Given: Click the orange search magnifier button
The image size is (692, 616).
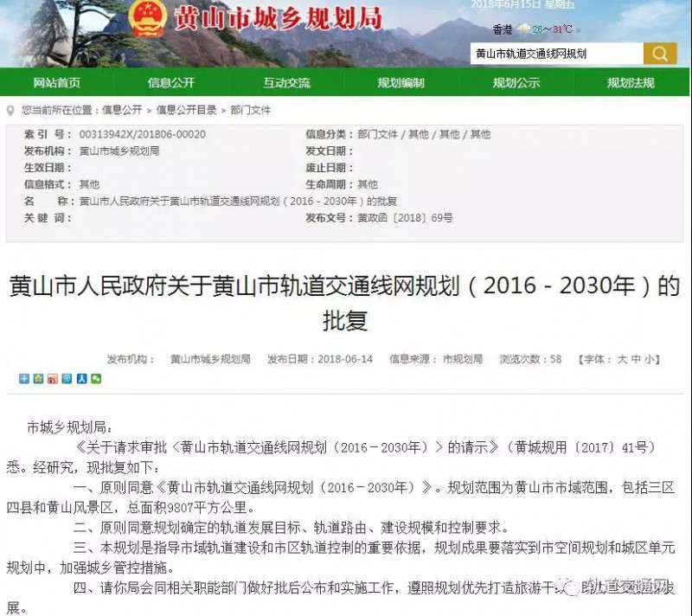Looking at the screenshot, I should tap(659, 54).
